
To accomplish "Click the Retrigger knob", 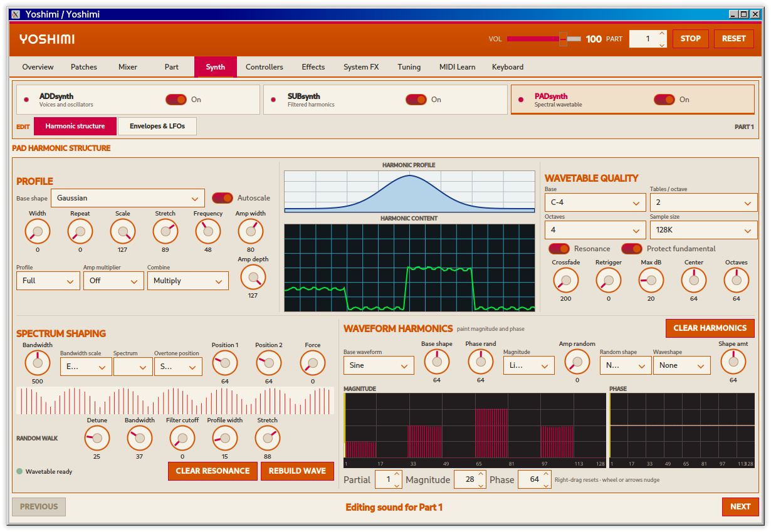I will click(609, 280).
